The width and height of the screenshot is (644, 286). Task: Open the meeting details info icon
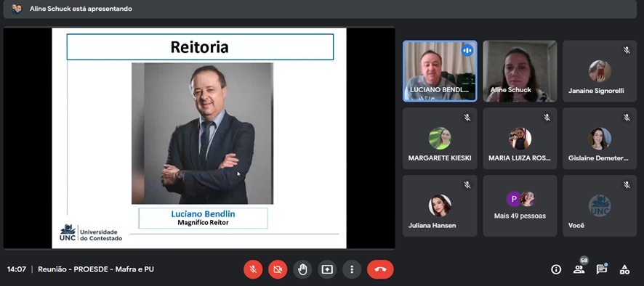(556, 269)
